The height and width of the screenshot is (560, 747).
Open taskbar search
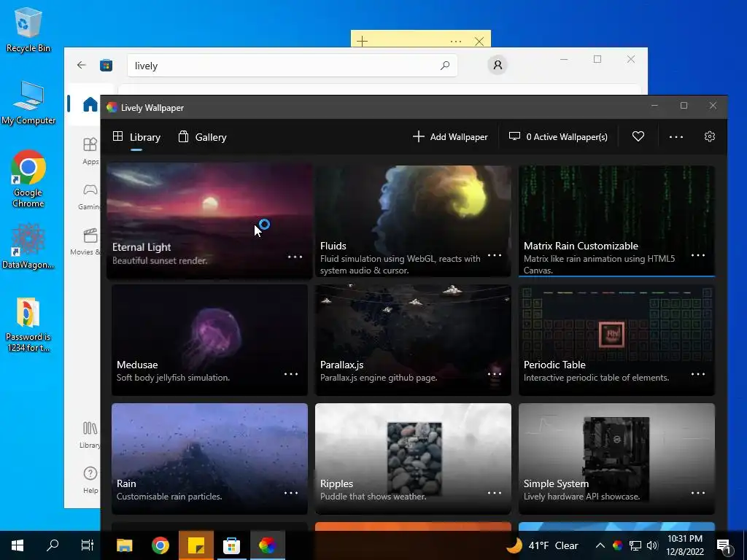coord(53,545)
